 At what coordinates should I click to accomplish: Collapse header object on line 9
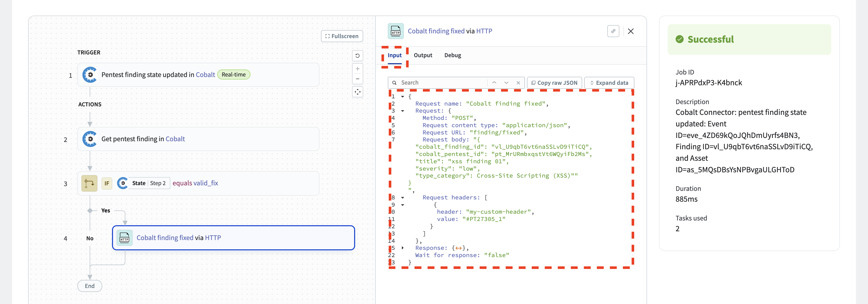[402, 205]
